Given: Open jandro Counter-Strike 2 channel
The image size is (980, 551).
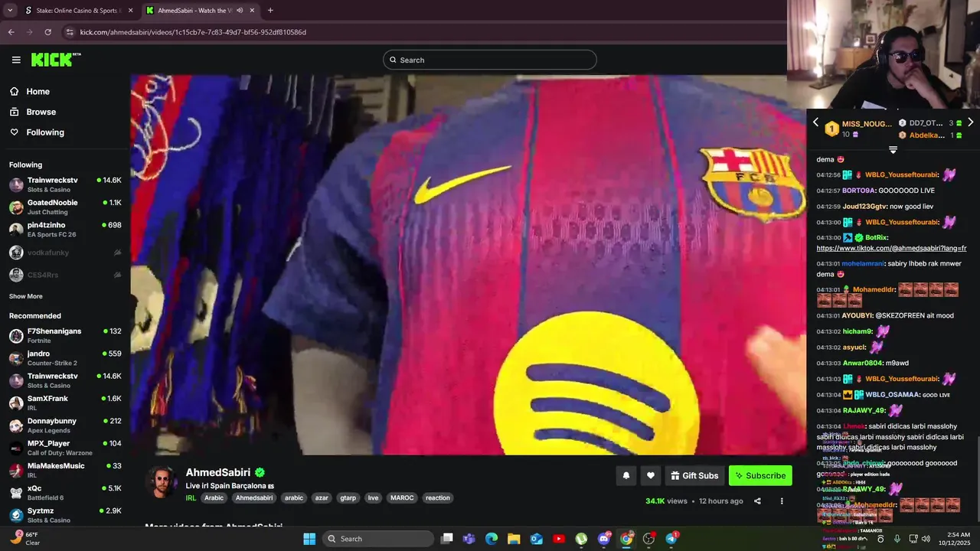Looking at the screenshot, I should [65, 358].
